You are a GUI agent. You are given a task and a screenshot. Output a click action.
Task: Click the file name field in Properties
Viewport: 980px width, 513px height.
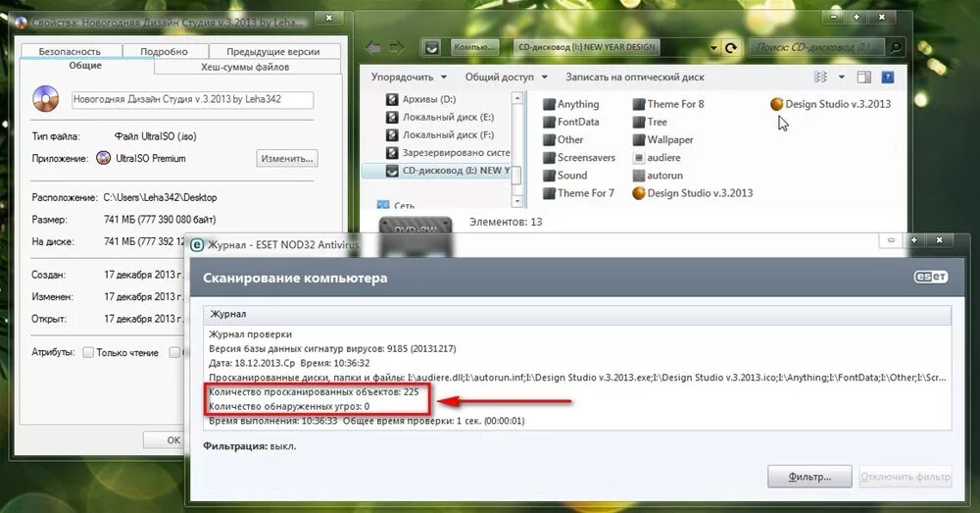tap(192, 99)
